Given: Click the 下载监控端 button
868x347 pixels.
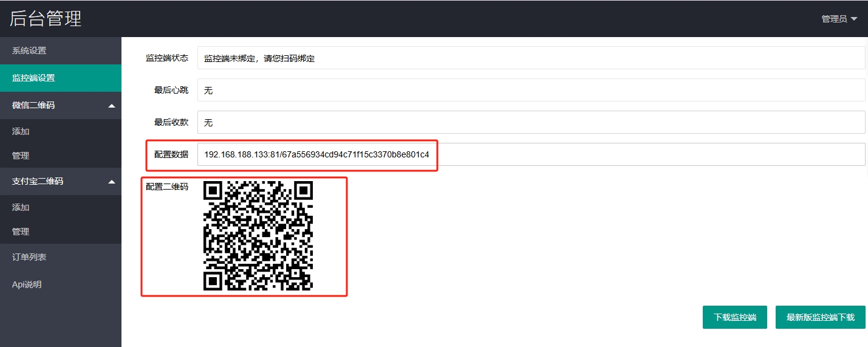Looking at the screenshot, I should click(735, 317).
